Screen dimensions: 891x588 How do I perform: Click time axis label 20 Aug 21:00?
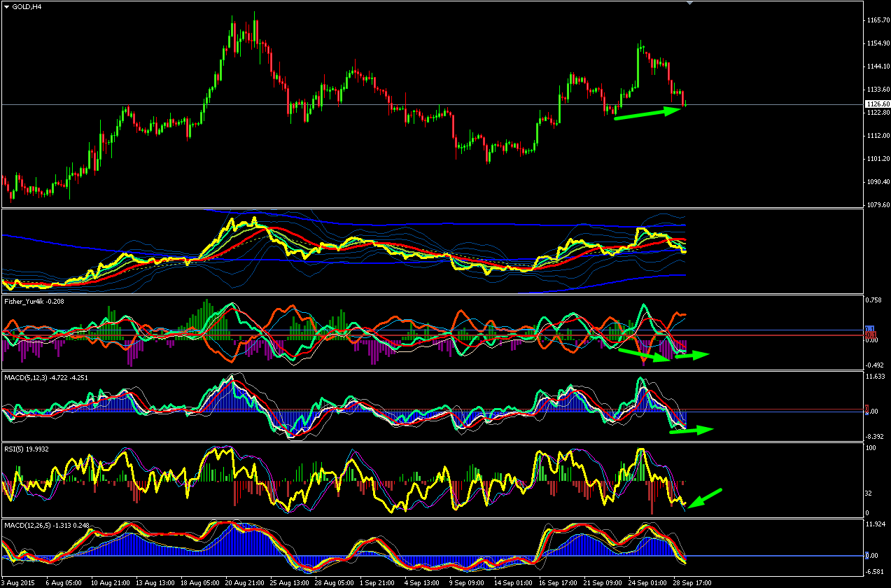245,582
